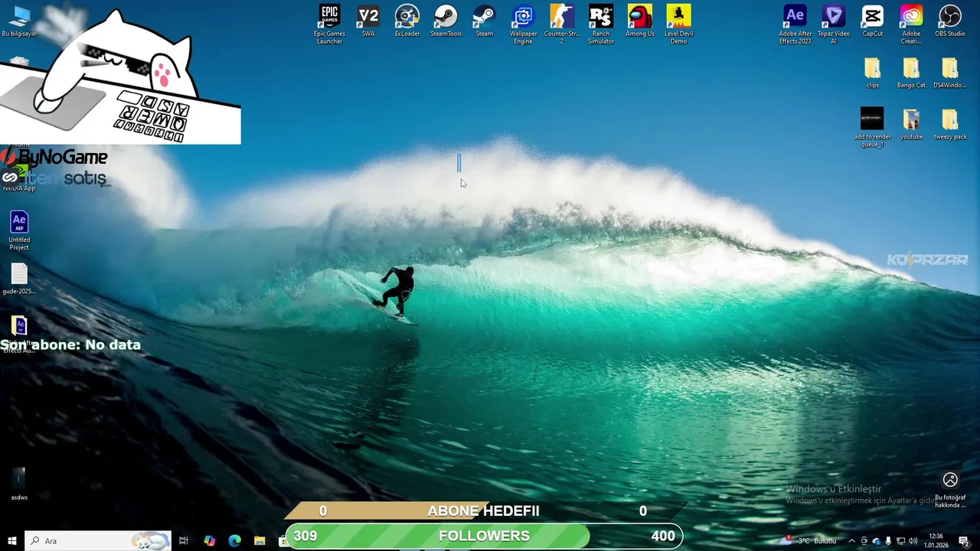Select the Topaz Video AI icon
Screen dimensions: 980x551
click(x=834, y=24)
